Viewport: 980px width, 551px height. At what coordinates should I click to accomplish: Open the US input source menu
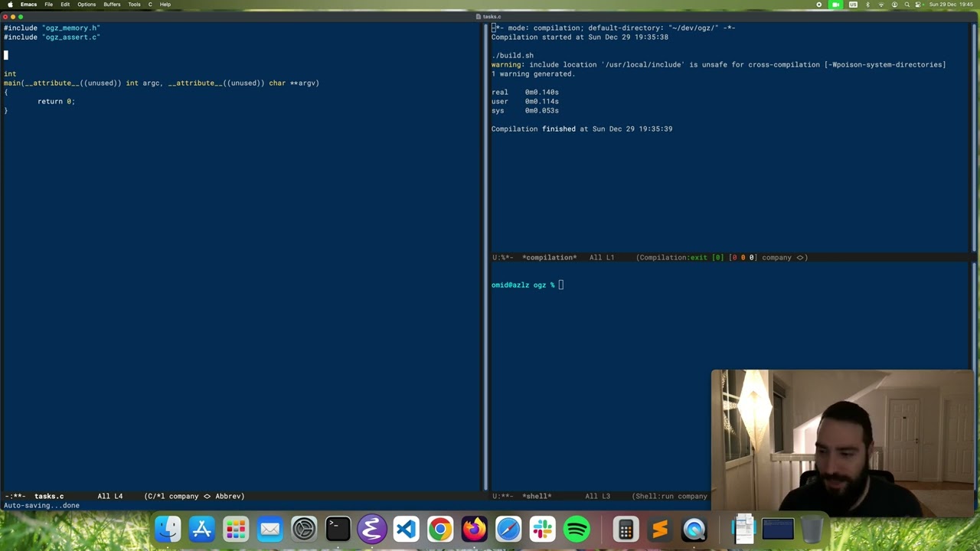tap(853, 5)
